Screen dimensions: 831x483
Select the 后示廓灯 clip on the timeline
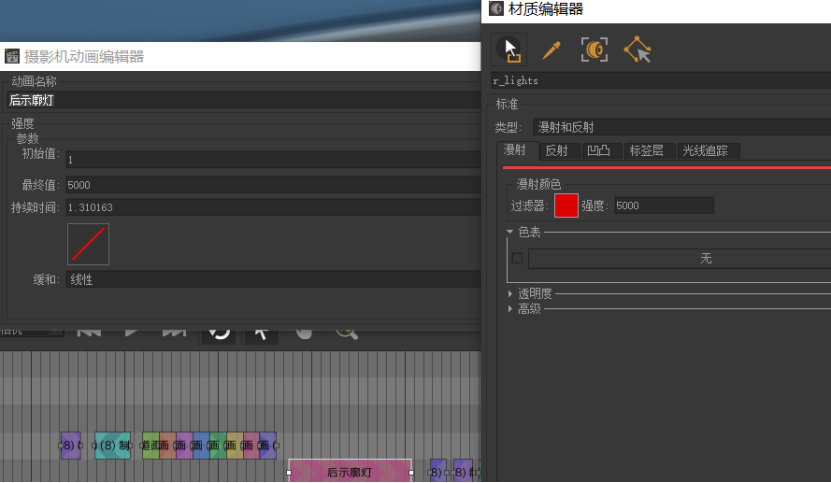349,471
